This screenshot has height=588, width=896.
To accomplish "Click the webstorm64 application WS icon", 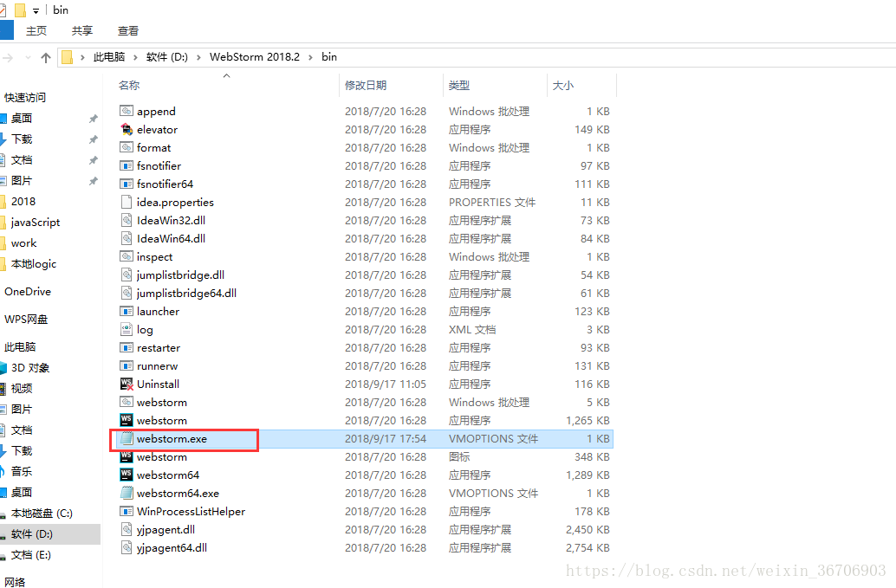I will (127, 475).
